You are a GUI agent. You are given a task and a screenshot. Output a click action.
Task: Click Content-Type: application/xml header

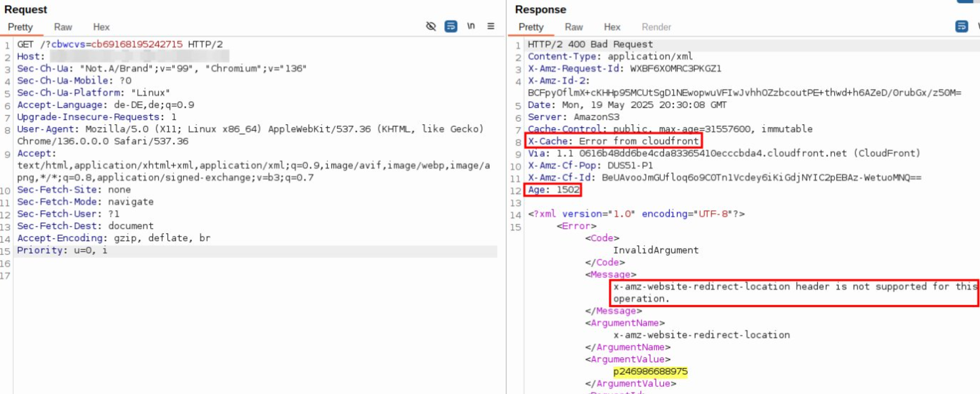(x=610, y=56)
